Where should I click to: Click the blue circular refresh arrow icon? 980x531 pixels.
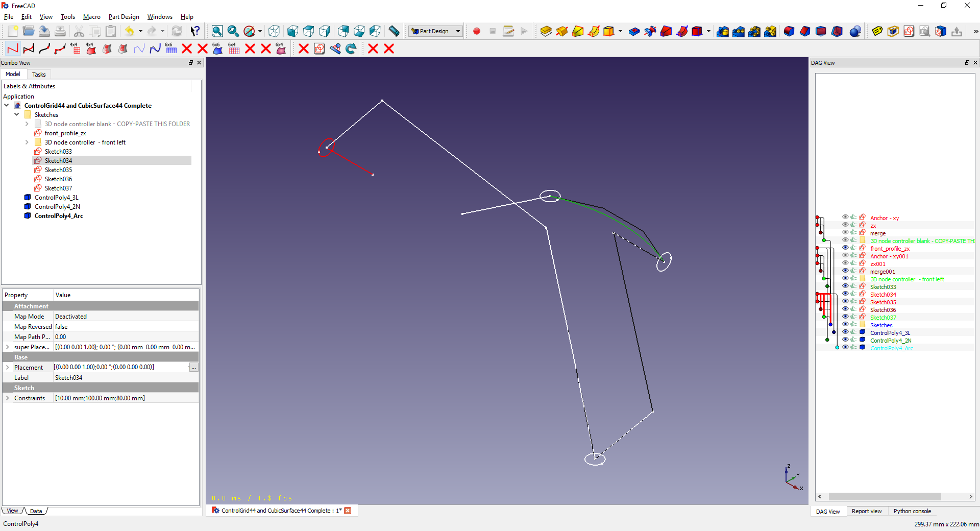coord(351,49)
